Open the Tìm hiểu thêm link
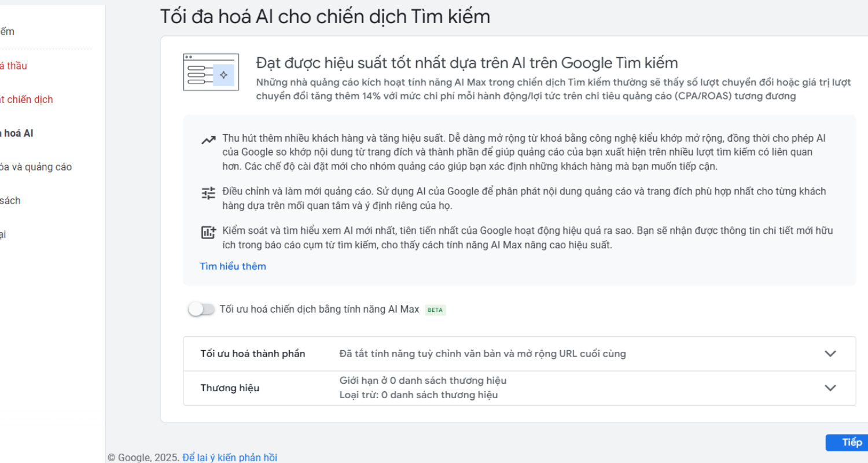Viewport: 868px width, 463px height. [233, 266]
